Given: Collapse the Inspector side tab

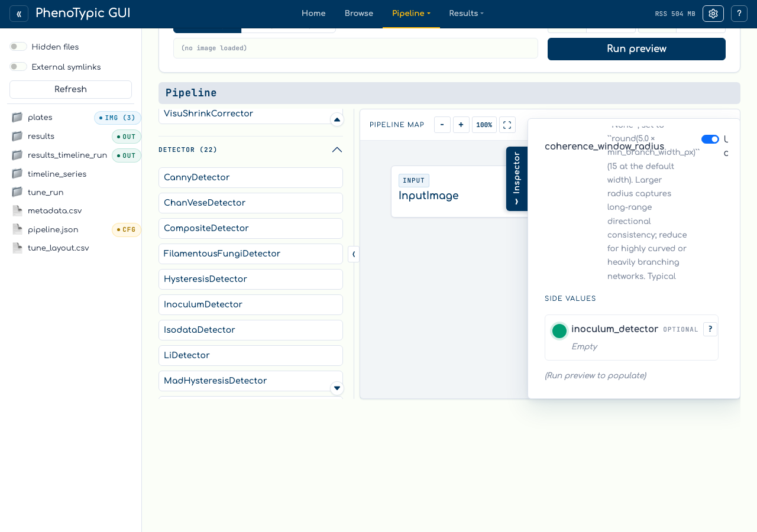Looking at the screenshot, I should click(517, 179).
